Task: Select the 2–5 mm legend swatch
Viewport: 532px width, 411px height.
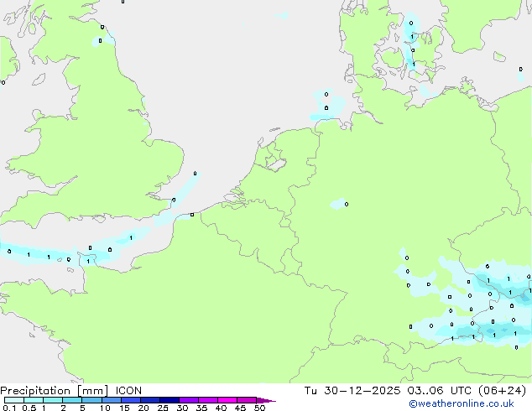Action: 72,400
